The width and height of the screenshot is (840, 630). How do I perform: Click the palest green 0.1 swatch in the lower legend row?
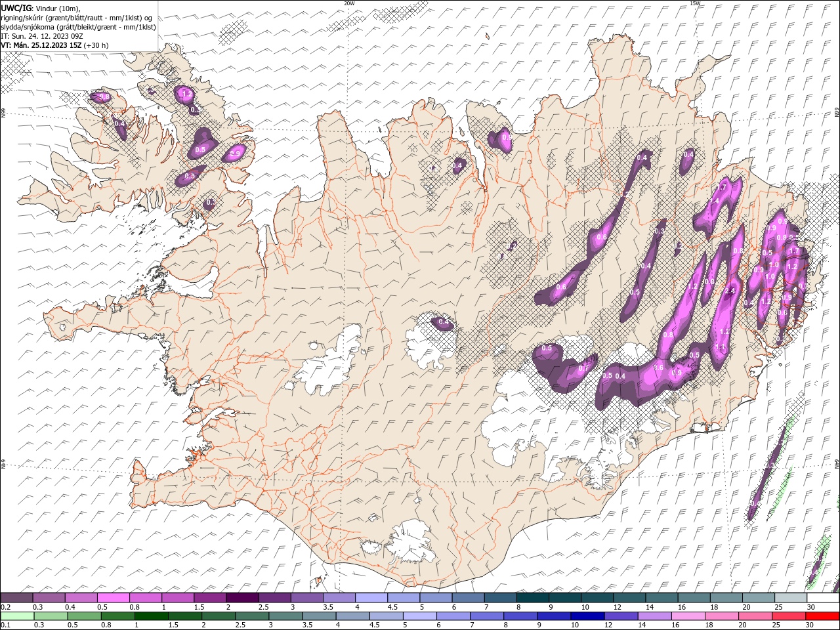(17, 616)
